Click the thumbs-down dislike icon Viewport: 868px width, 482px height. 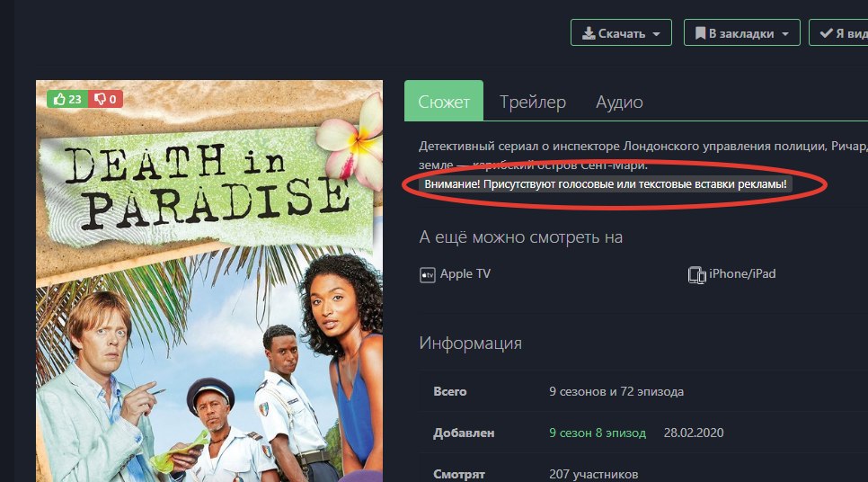(101, 99)
